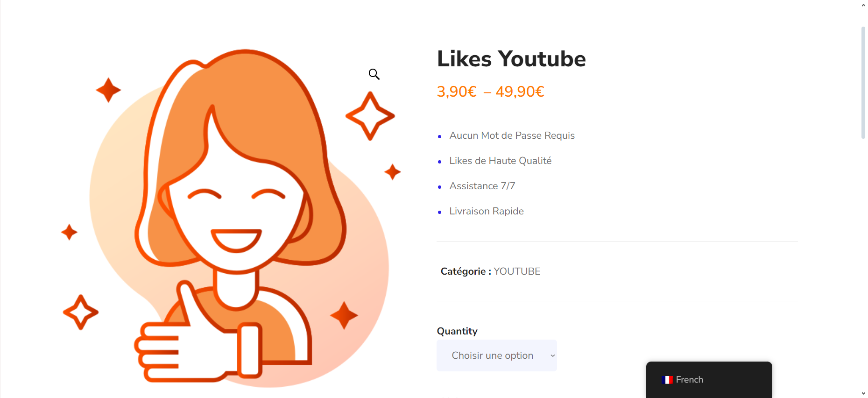Click the "Quantity" field label
The width and height of the screenshot is (868, 398).
(x=457, y=331)
